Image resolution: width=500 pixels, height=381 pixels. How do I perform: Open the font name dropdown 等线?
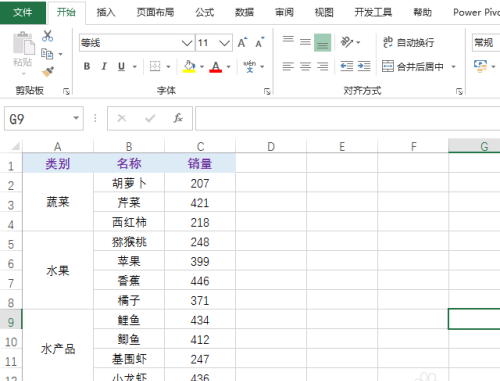[187, 43]
